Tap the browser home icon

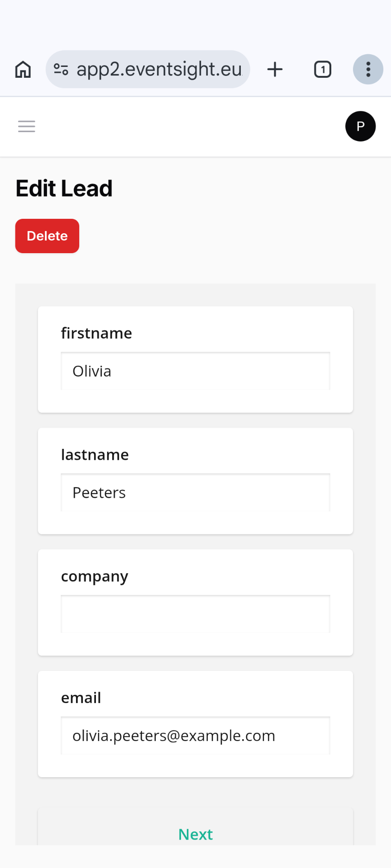tap(23, 70)
